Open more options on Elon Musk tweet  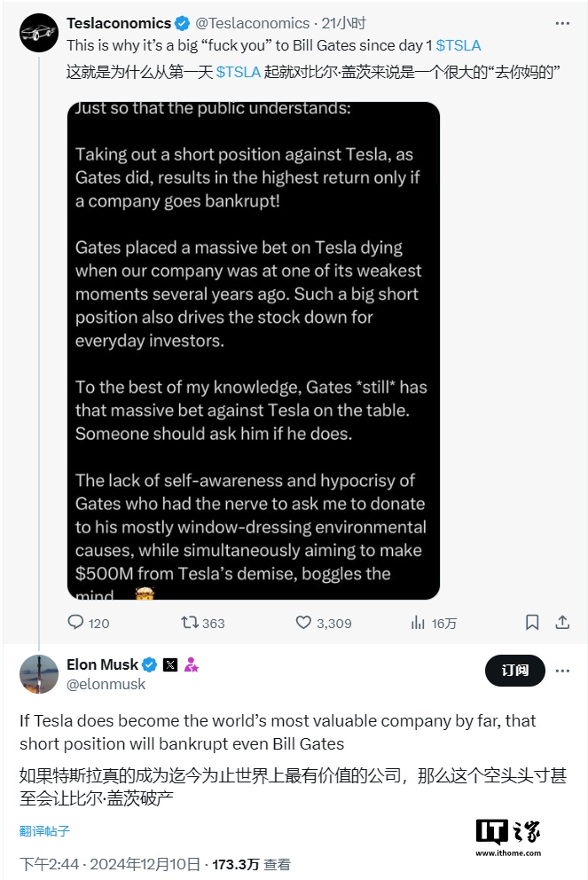pyautogui.click(x=562, y=671)
